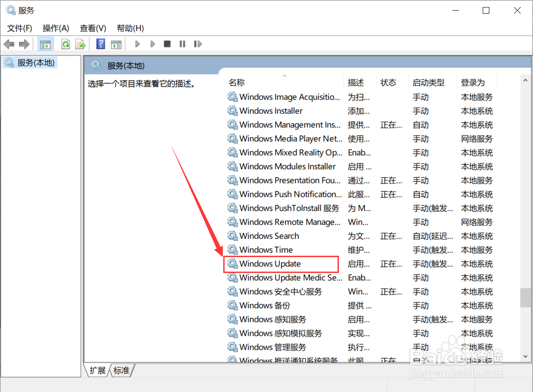Click 网络服务 login of Windows Media Player
The image size is (533, 392).
coord(477,138)
